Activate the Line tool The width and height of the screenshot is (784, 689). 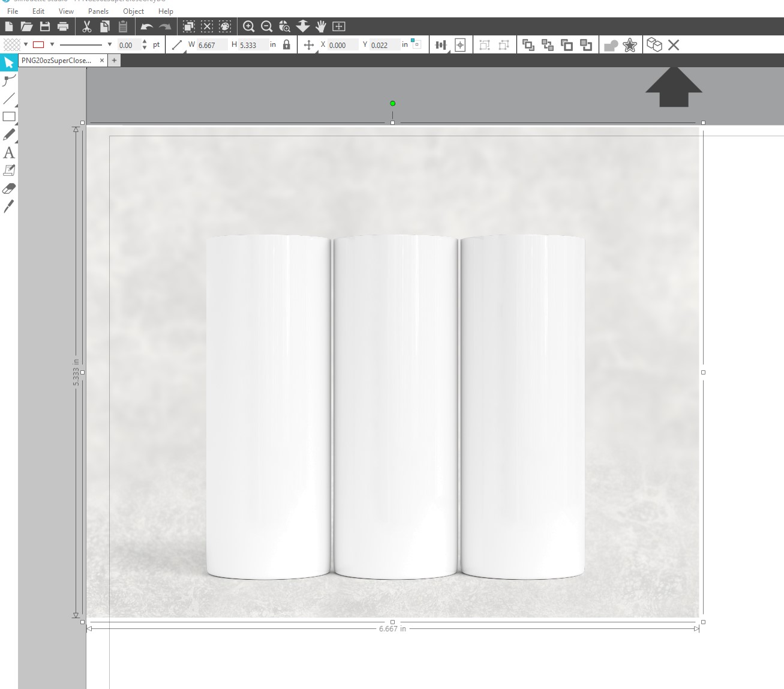8,97
